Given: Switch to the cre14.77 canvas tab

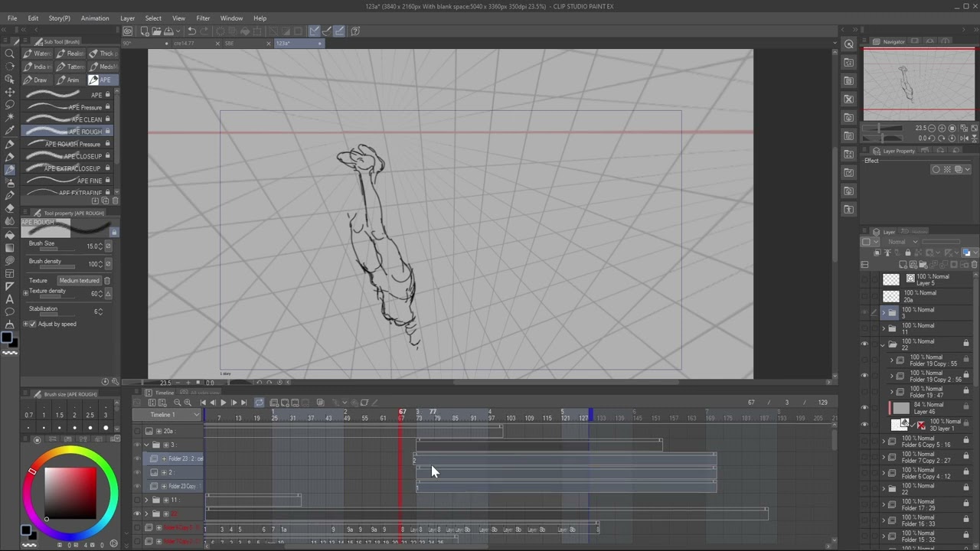Looking at the screenshot, I should 184,44.
